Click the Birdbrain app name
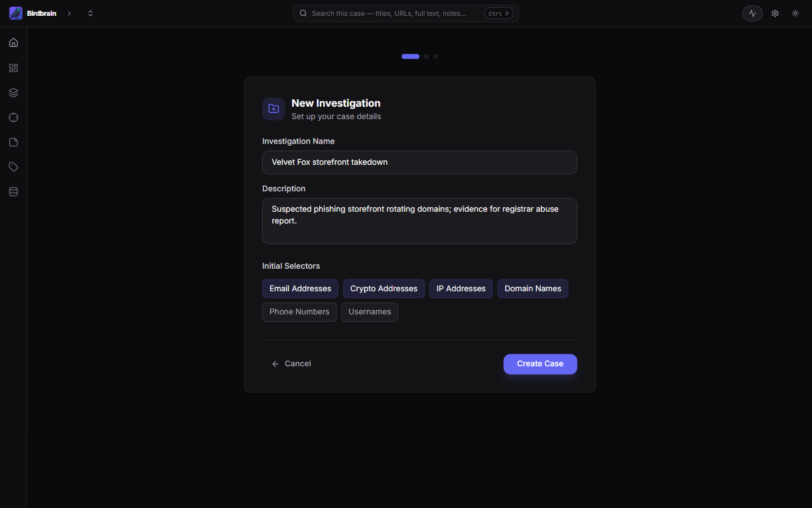Screen dimensions: 812x508 pyautogui.click(x=42, y=13)
